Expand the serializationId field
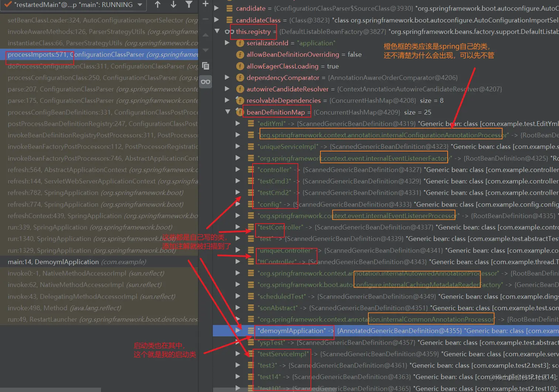The height and width of the screenshot is (392, 559). coord(228,43)
